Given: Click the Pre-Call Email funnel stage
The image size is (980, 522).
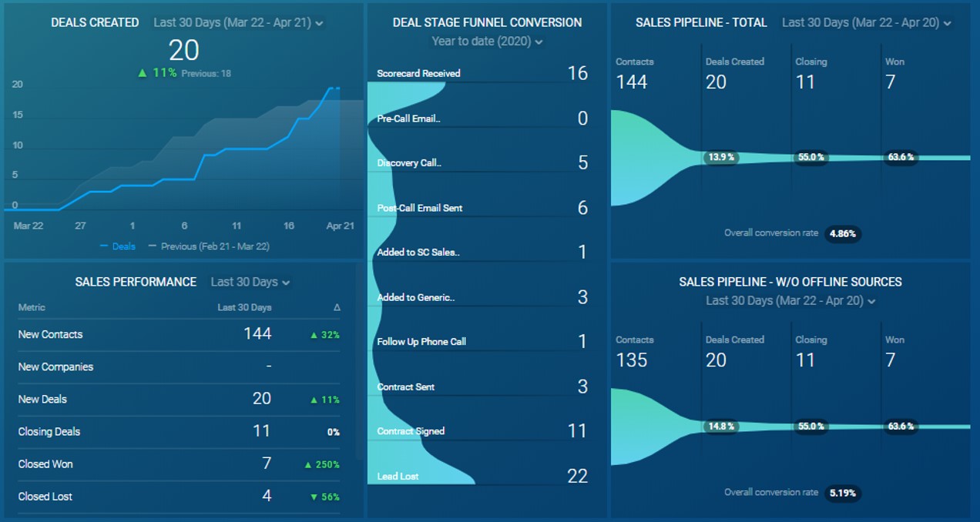Looking at the screenshot, I should pyautogui.click(x=409, y=119).
